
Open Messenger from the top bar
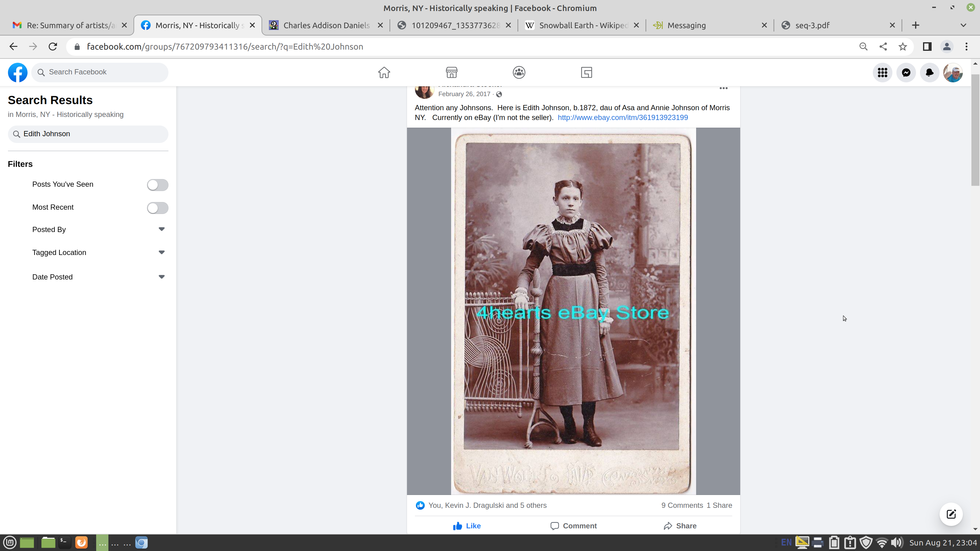906,72
